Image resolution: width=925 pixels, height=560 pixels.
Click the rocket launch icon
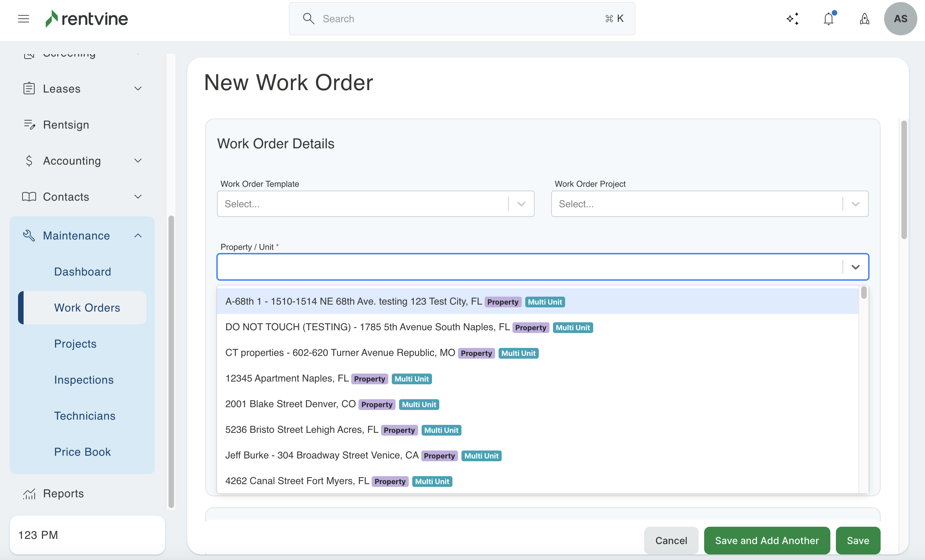click(x=864, y=18)
